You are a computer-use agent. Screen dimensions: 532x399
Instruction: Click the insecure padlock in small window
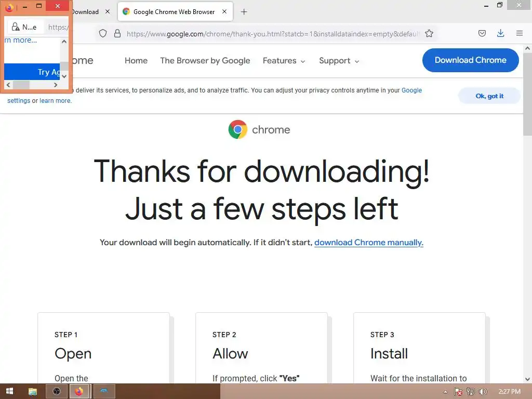pos(15,27)
